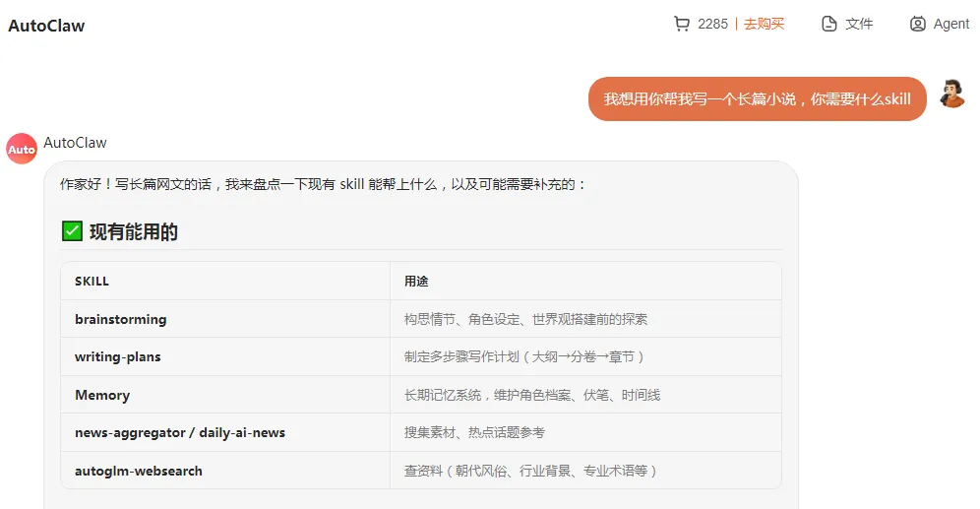The image size is (980, 509).
Task: Open the 文件 files menu
Action: pyautogui.click(x=847, y=24)
